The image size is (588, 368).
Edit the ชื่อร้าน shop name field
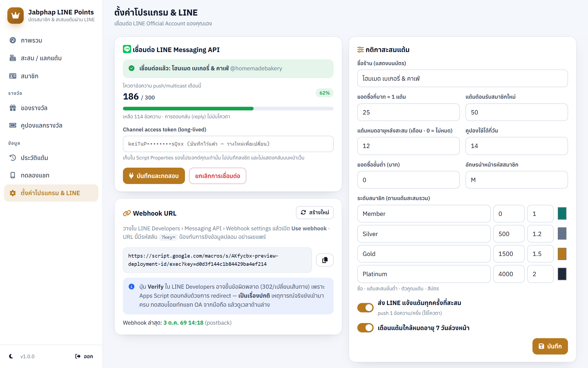coord(463,79)
